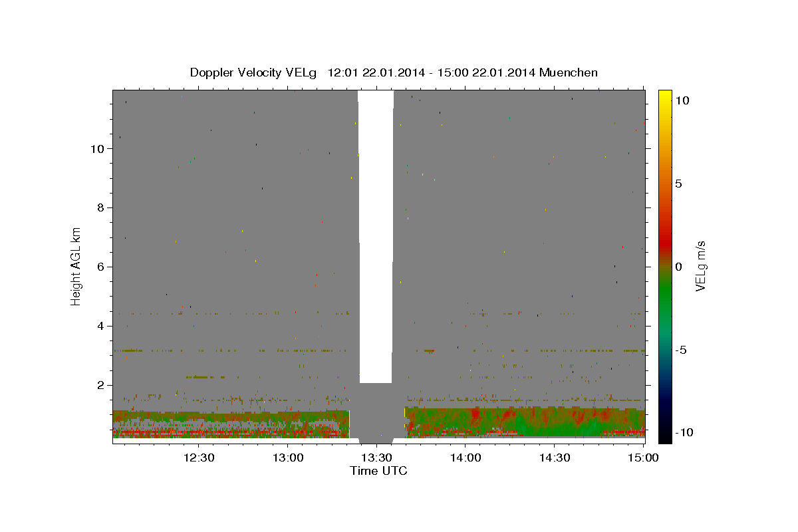The width and height of the screenshot is (798, 532).
Task: Click the colorbar tick label -5
Action: coord(681,350)
